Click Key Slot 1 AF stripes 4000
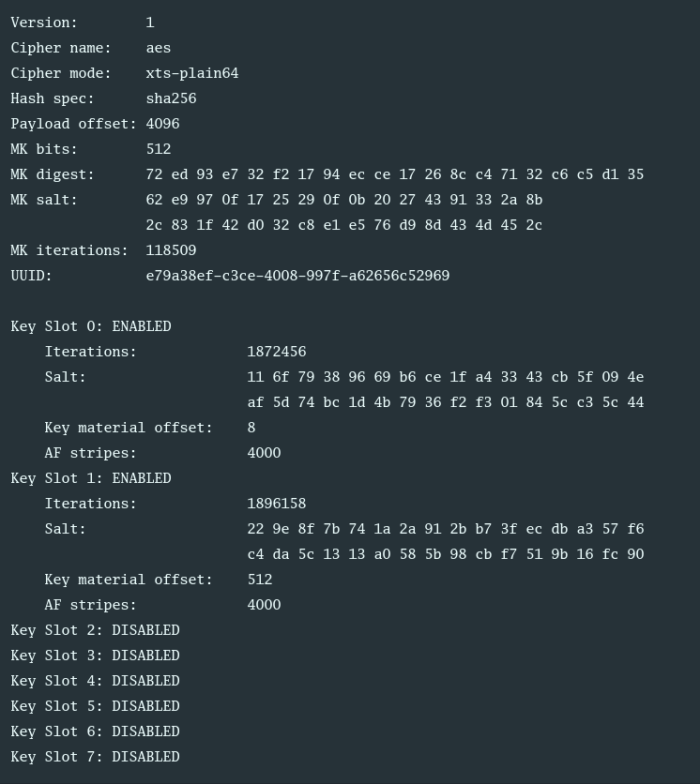The width and height of the screenshot is (700, 784). tap(265, 605)
